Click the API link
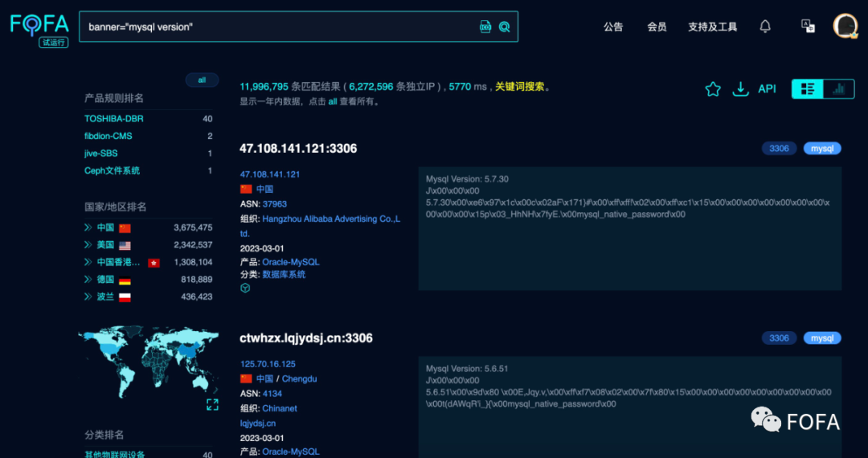868x458 pixels. coord(767,89)
